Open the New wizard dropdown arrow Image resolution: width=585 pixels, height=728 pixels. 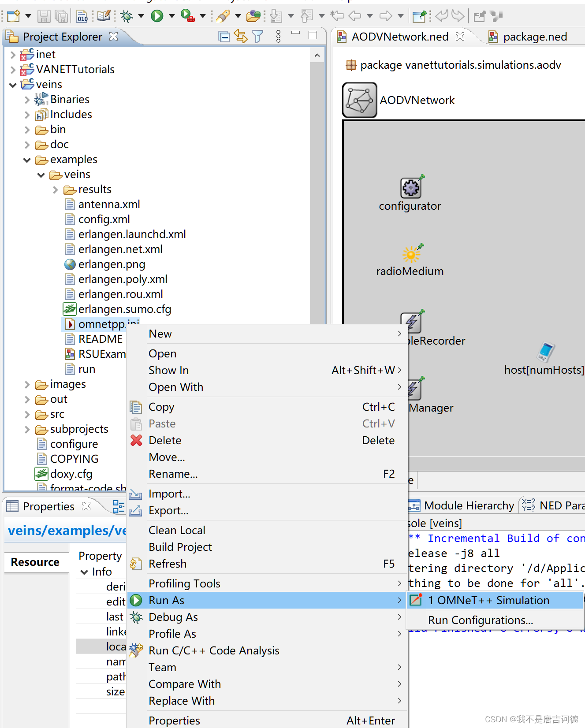[x=28, y=16]
